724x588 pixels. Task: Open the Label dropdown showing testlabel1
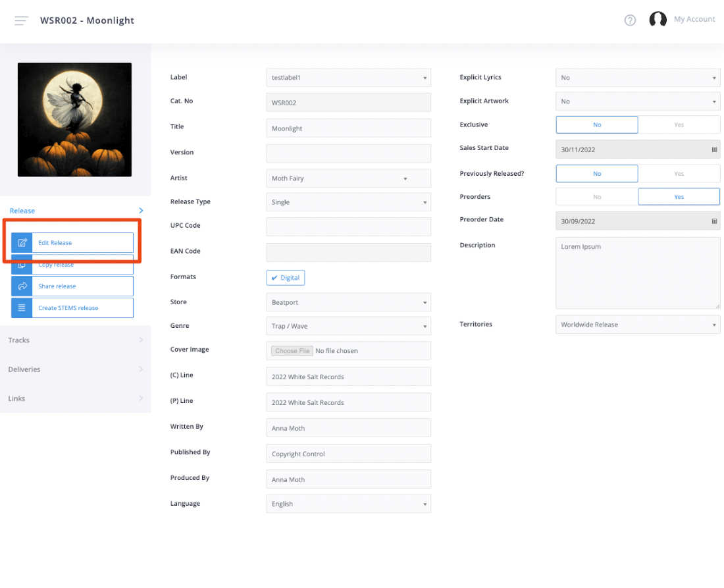tap(349, 78)
